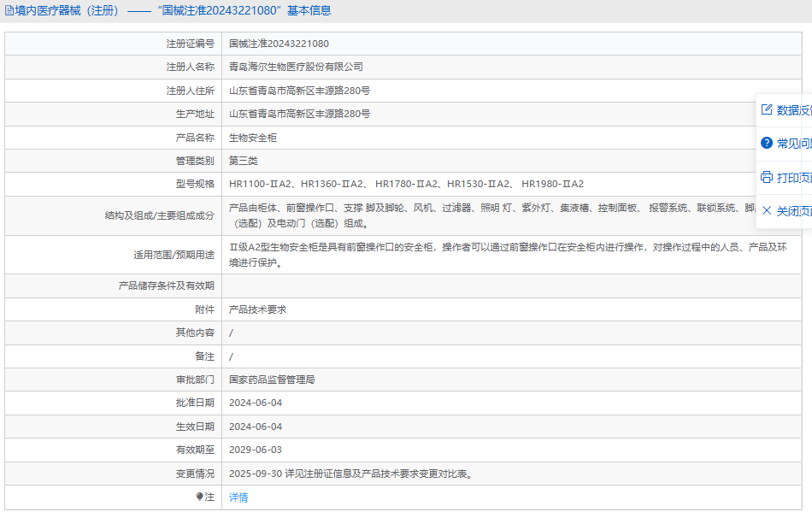The image size is (812, 518).
Task: Click product name 生物安全柜
Action: [253, 138]
